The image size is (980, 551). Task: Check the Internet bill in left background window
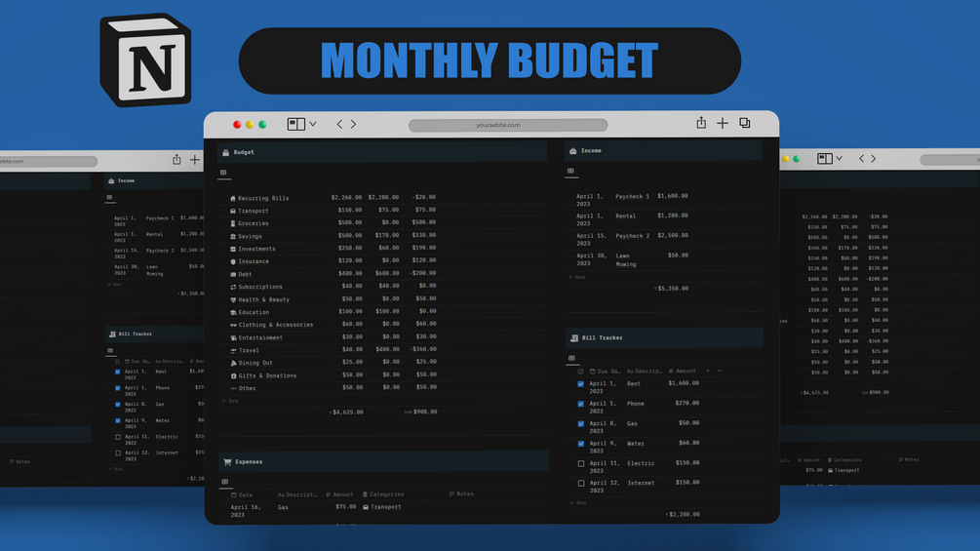point(117,453)
